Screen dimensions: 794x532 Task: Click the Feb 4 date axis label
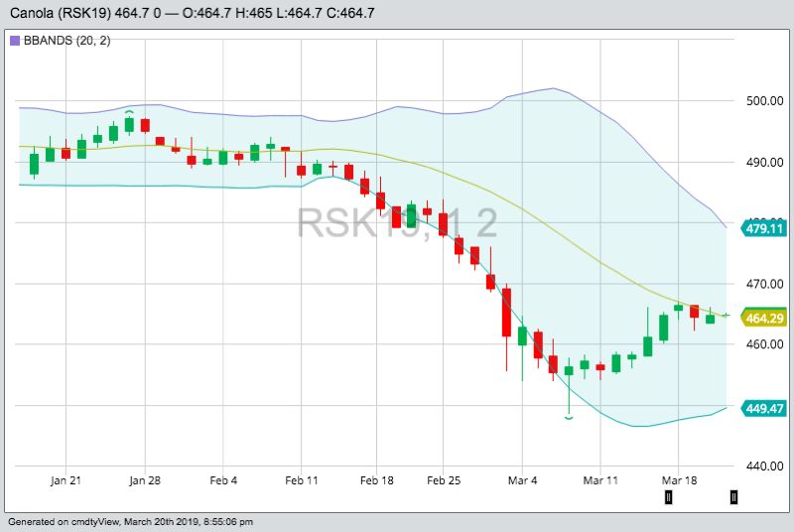[x=223, y=480]
